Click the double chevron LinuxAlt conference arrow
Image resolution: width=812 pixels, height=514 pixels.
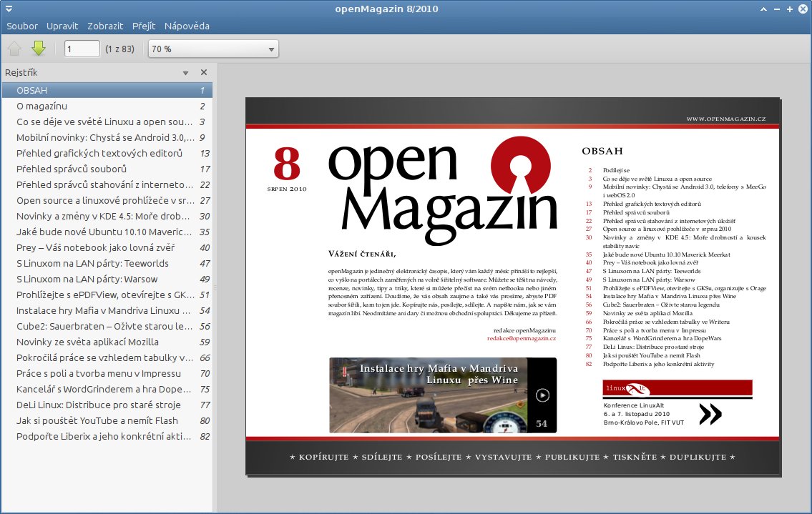pyautogui.click(x=710, y=414)
